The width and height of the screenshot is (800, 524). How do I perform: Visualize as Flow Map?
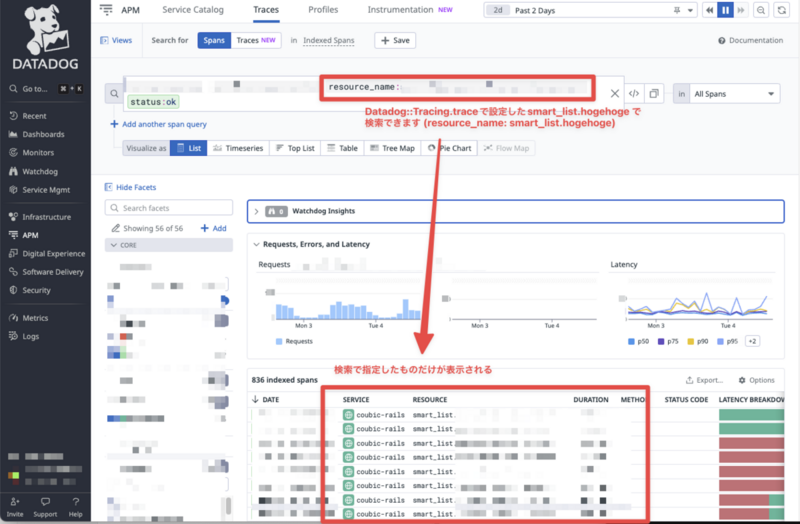tap(506, 148)
